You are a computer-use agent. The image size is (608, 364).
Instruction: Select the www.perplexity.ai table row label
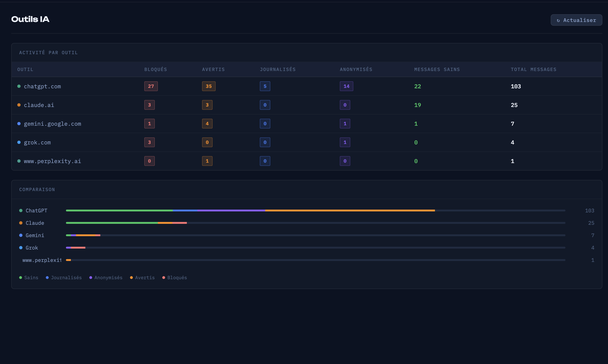(52, 161)
